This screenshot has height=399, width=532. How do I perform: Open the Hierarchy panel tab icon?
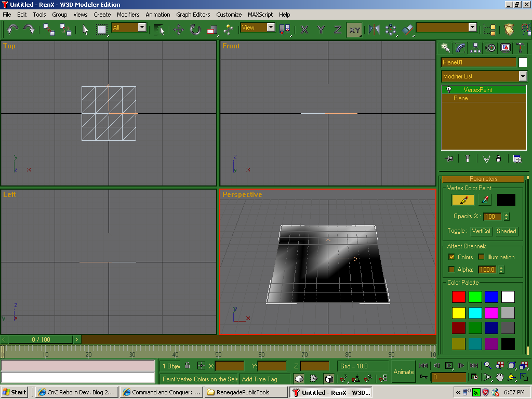coord(475,48)
